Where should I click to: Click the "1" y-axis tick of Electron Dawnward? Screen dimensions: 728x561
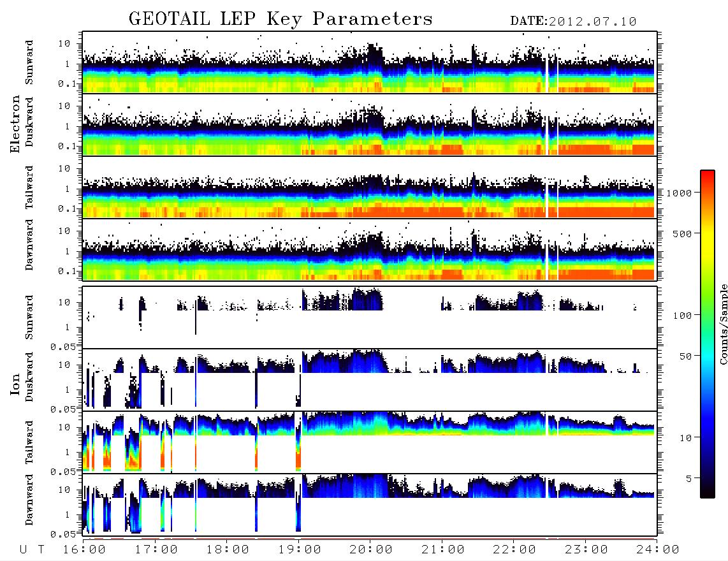click(x=68, y=251)
